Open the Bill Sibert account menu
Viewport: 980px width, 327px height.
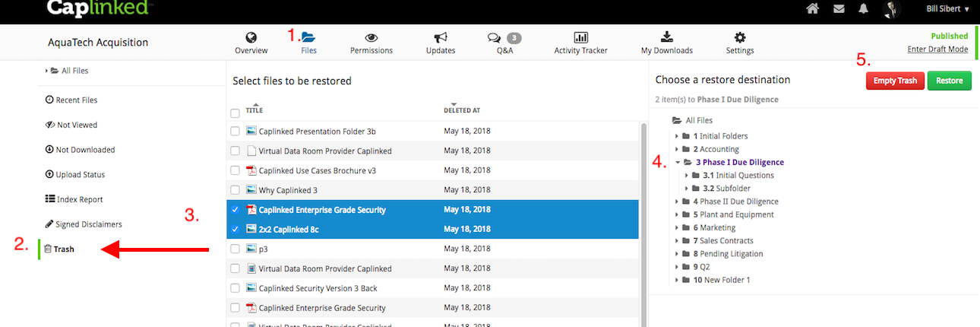click(x=947, y=9)
